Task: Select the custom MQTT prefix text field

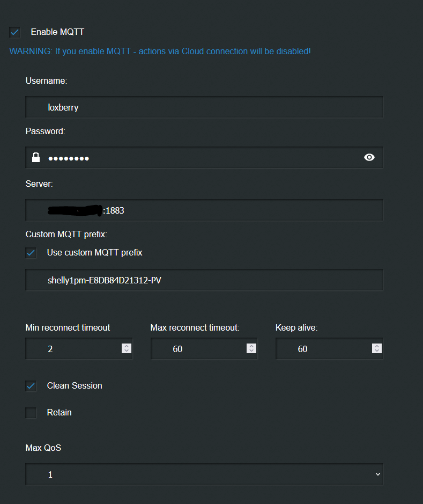Action: tap(204, 280)
